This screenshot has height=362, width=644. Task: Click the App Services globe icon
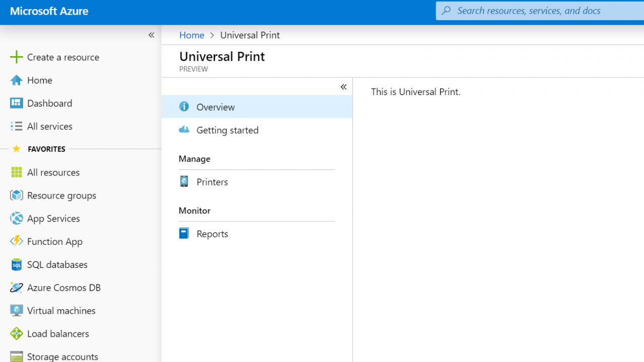[16, 218]
